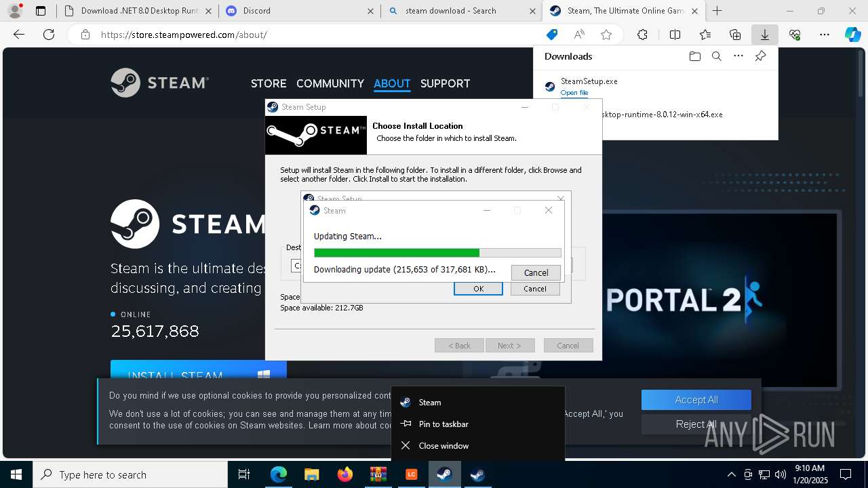Viewport: 868px width, 488px height.
Task: Open the notification center icon
Action: (846, 474)
